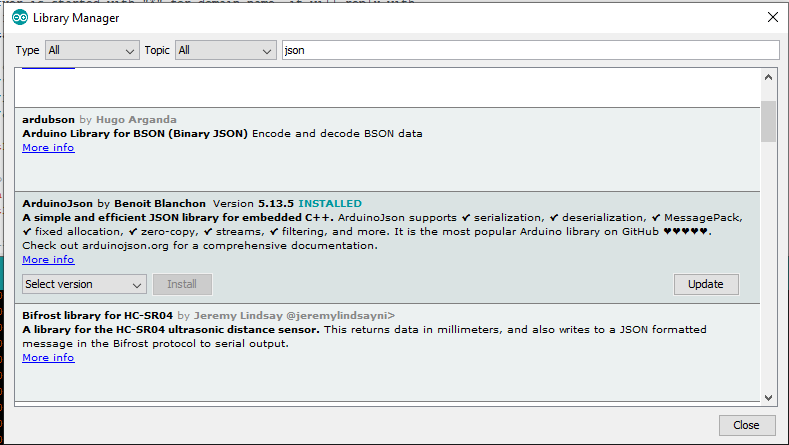789x445 pixels.
Task: Click the vertical scrollbar thumb
Action: click(768, 121)
